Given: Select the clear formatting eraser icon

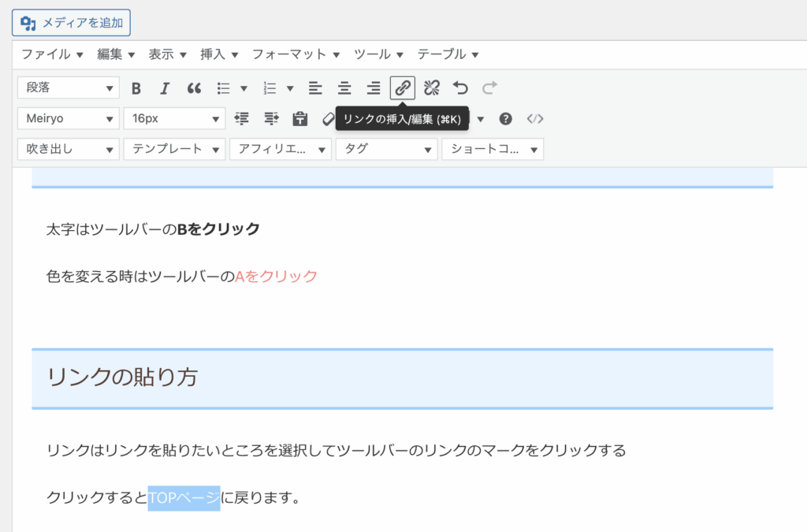Looking at the screenshot, I should 329,118.
